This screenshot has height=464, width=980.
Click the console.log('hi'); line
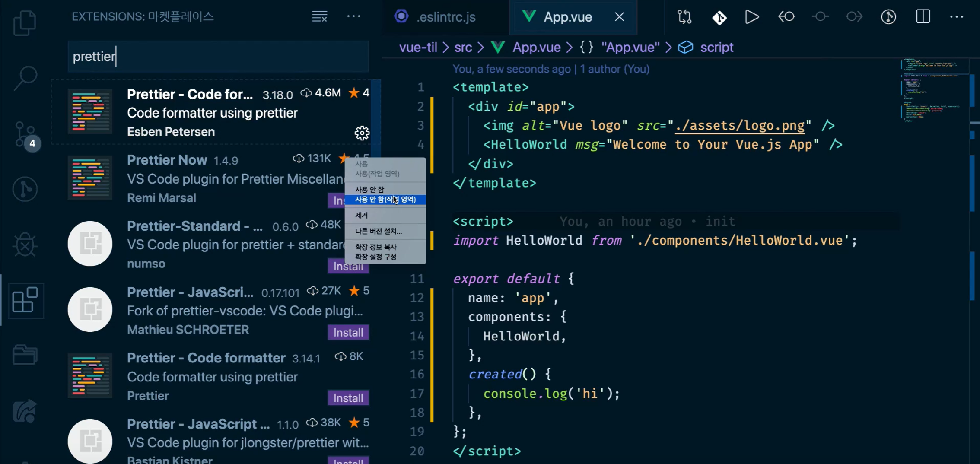[x=551, y=394]
